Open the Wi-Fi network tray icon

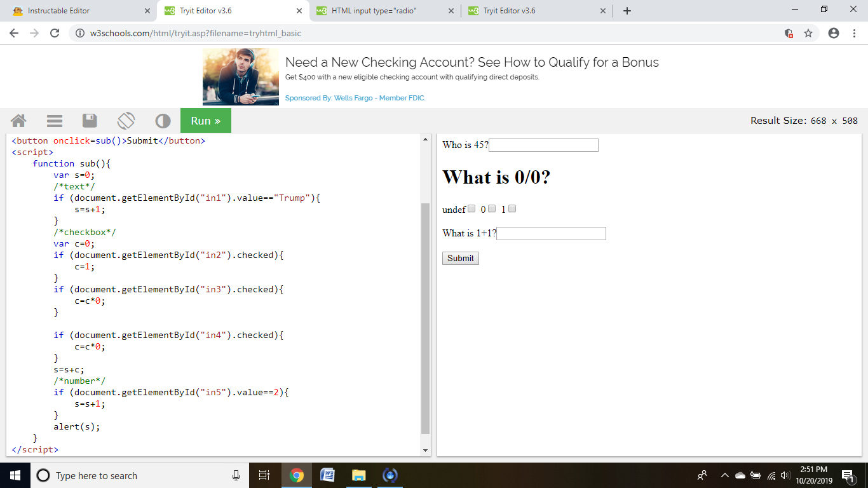[771, 475]
